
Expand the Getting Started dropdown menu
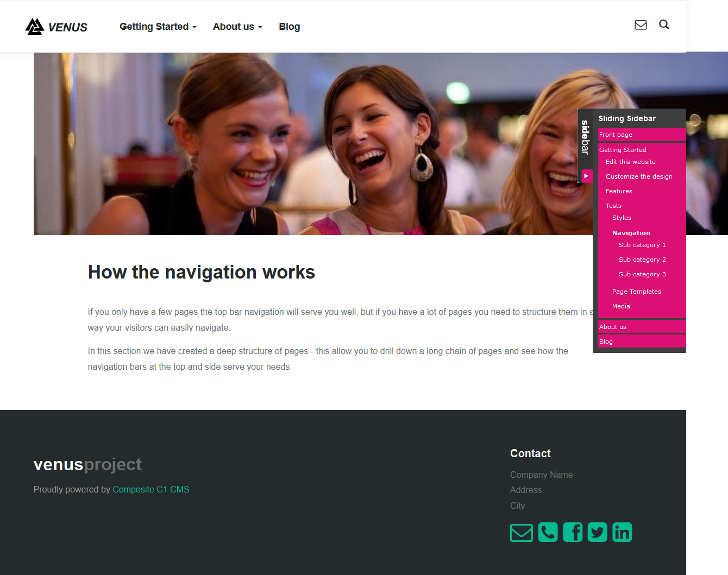(158, 27)
